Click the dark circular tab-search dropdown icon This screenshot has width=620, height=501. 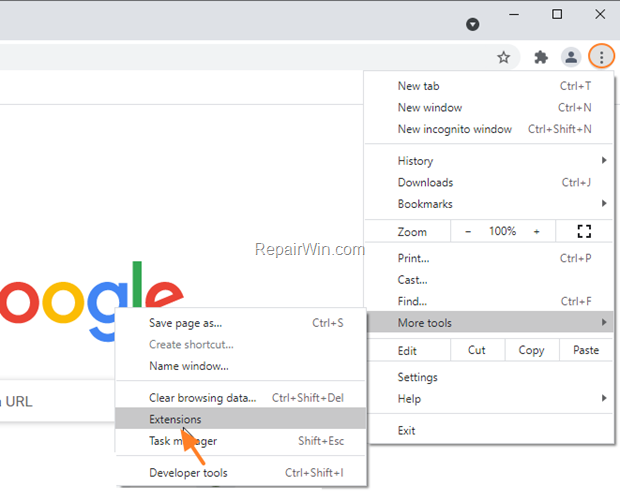click(473, 25)
